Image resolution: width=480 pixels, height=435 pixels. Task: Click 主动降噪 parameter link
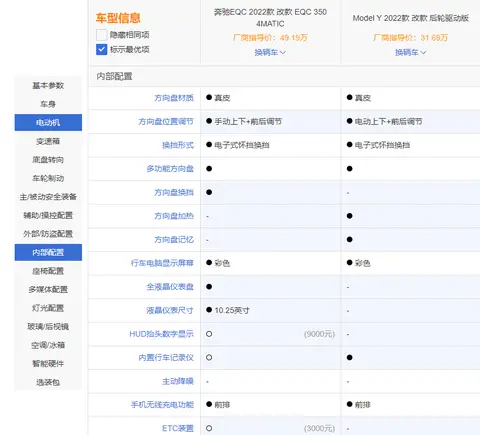[178, 381]
